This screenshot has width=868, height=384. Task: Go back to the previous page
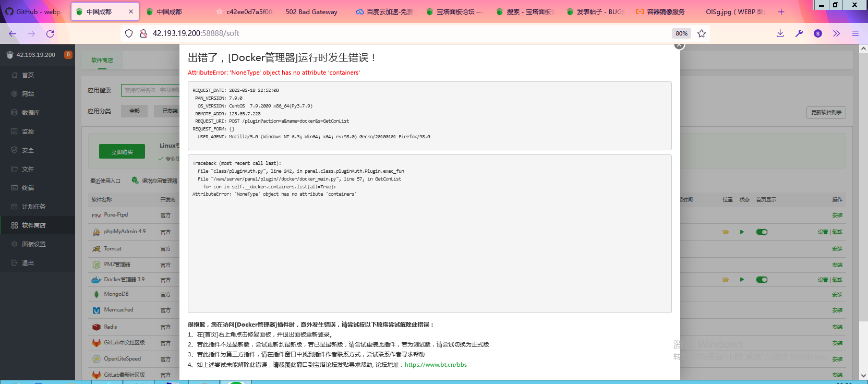[x=13, y=33]
